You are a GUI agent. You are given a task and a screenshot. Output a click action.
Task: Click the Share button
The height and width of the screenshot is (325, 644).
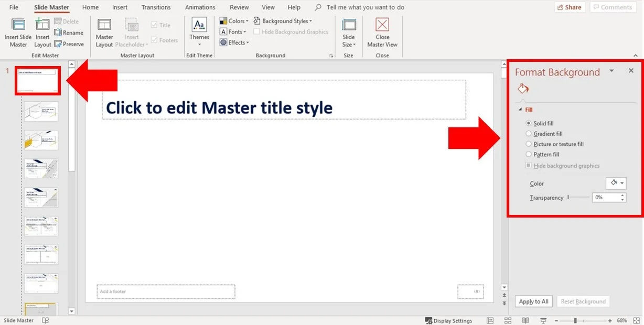570,7
